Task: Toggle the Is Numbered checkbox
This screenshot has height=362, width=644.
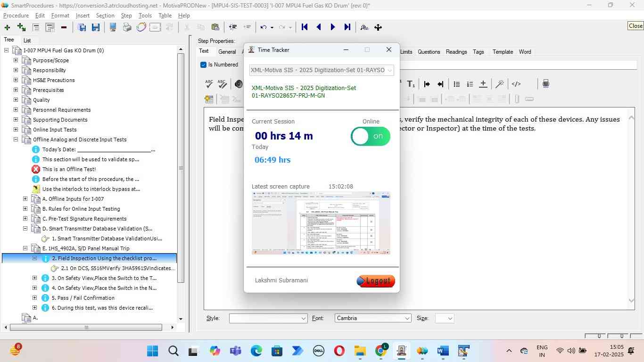Action: (204, 65)
